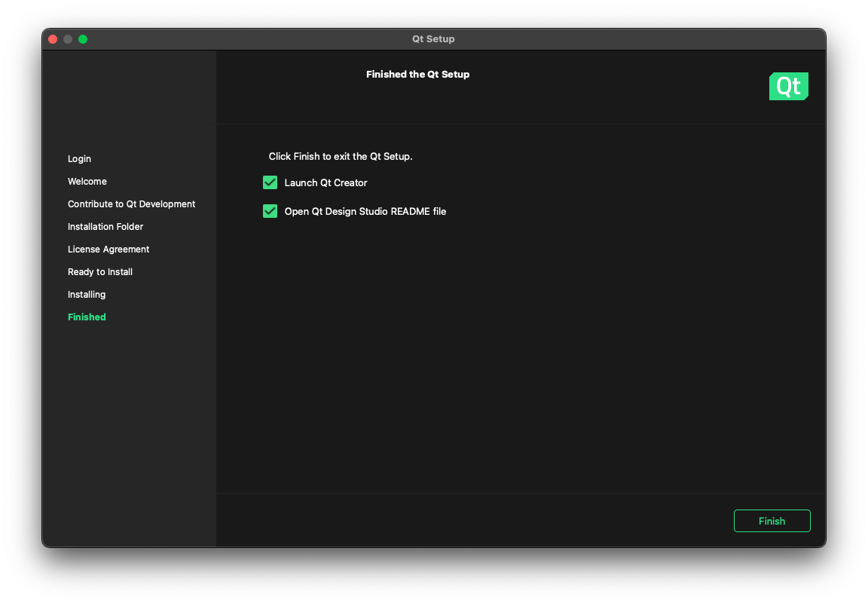Select the Welcome step in sidebar
Viewport: 868px width, 603px height.
click(87, 182)
